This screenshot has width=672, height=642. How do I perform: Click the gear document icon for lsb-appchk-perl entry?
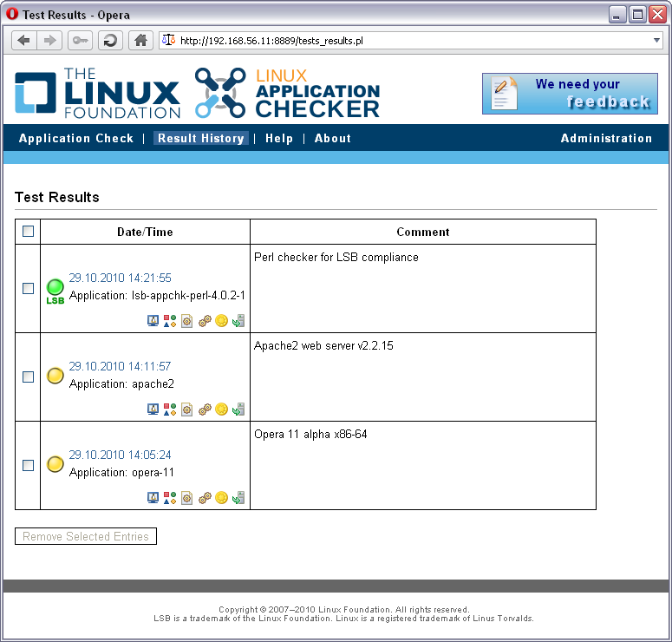pyautogui.click(x=186, y=321)
